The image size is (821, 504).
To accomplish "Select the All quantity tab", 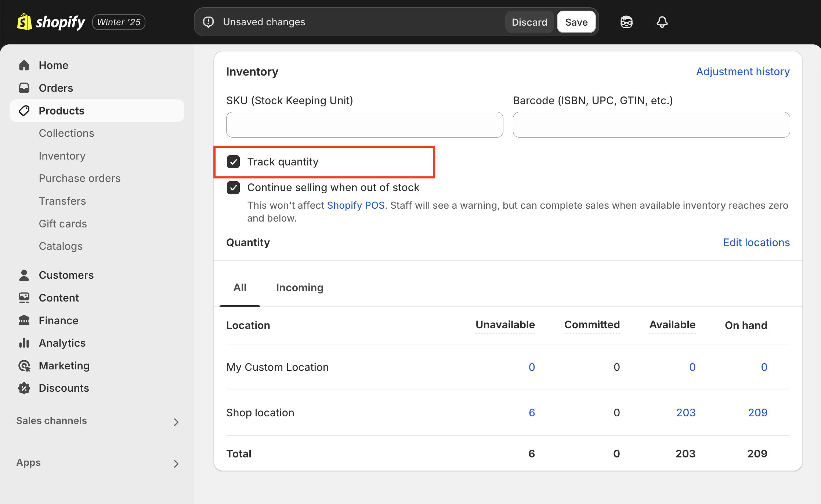I will click(x=240, y=288).
